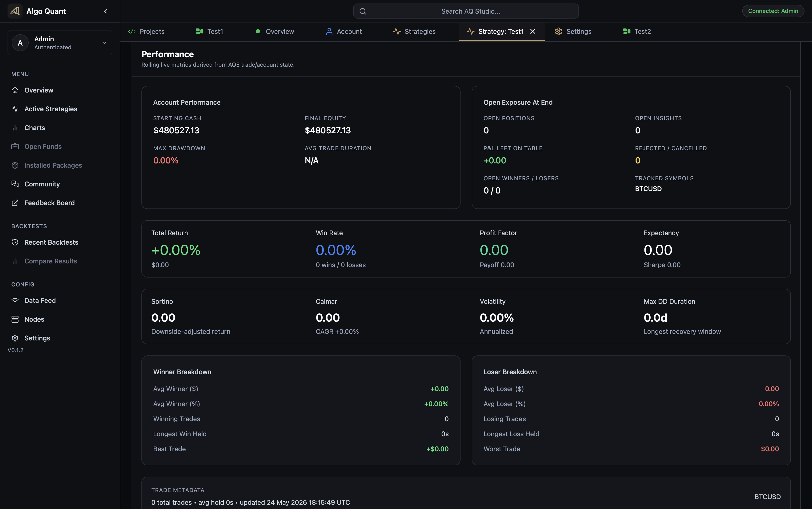Click the "Downside-adjusted return" text
This screenshot has width=812, height=509.
pyautogui.click(x=191, y=332)
